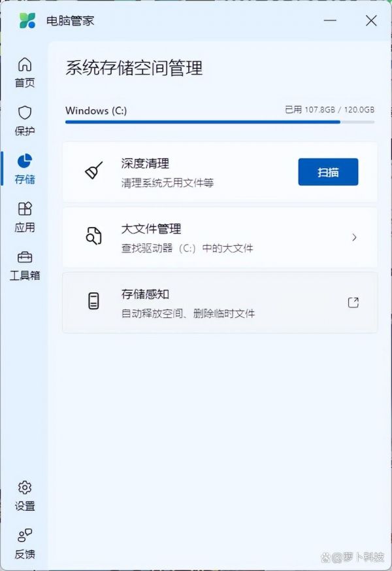Click the file search icon for 大文件管理
The height and width of the screenshot is (571, 392).
pyautogui.click(x=93, y=236)
